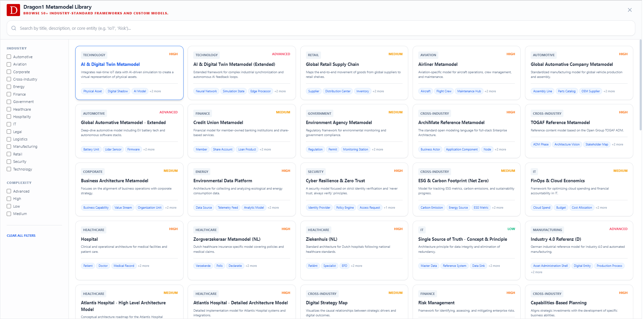
Task: Tick the Technology industry filter
Action: pyautogui.click(x=9, y=169)
